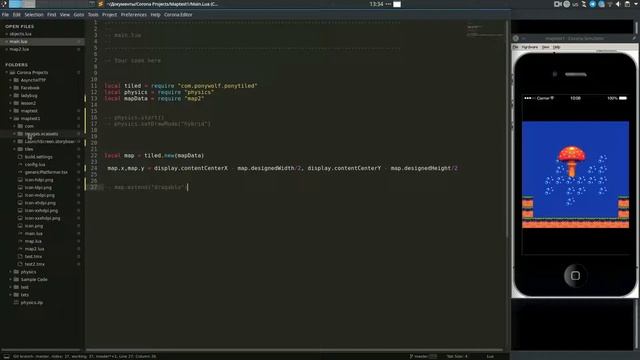640x360 pixels.
Task: Click the icon.png image file icon
Action: (x=20, y=226)
